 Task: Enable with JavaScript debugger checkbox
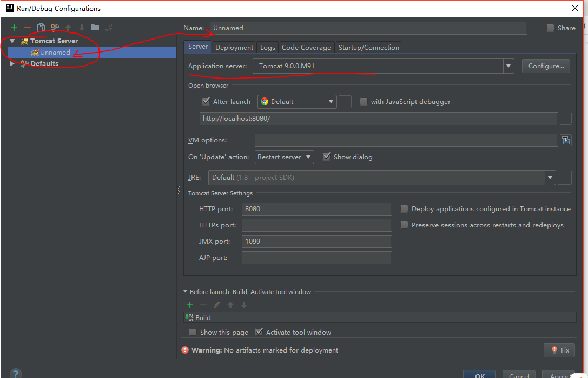click(x=364, y=101)
